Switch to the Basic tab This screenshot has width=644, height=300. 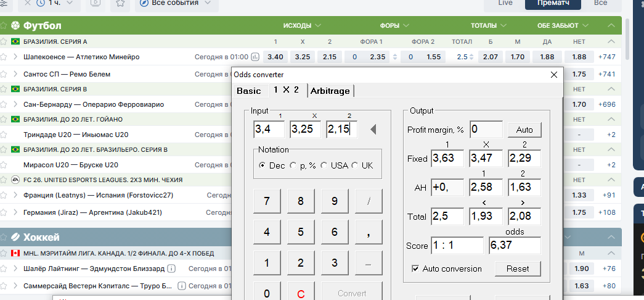click(x=249, y=91)
